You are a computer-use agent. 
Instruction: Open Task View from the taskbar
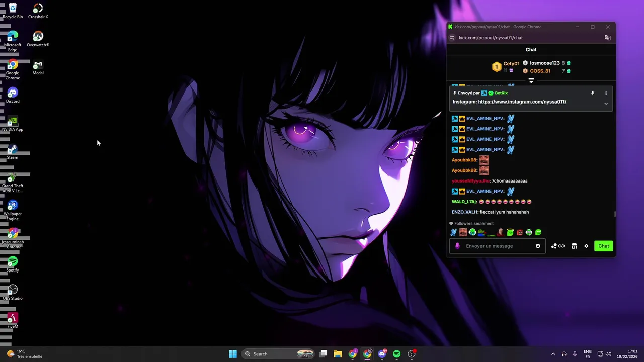point(324,354)
